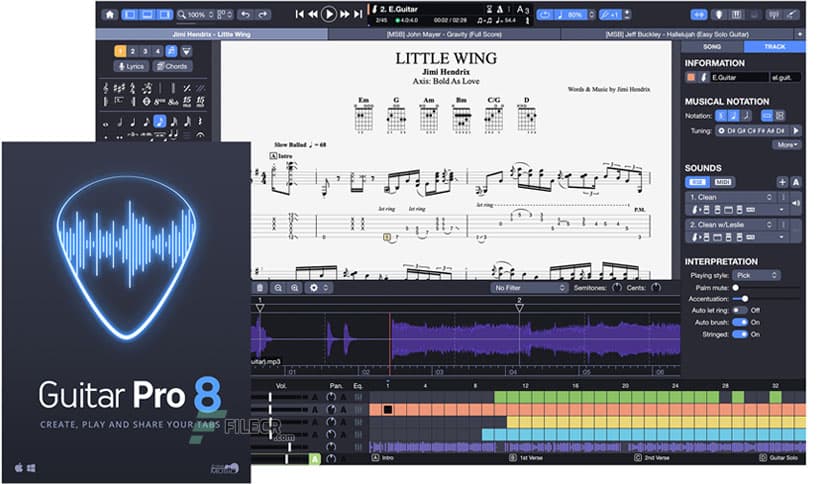
Task: Open the tuner icon in toolbar
Action: click(719, 14)
